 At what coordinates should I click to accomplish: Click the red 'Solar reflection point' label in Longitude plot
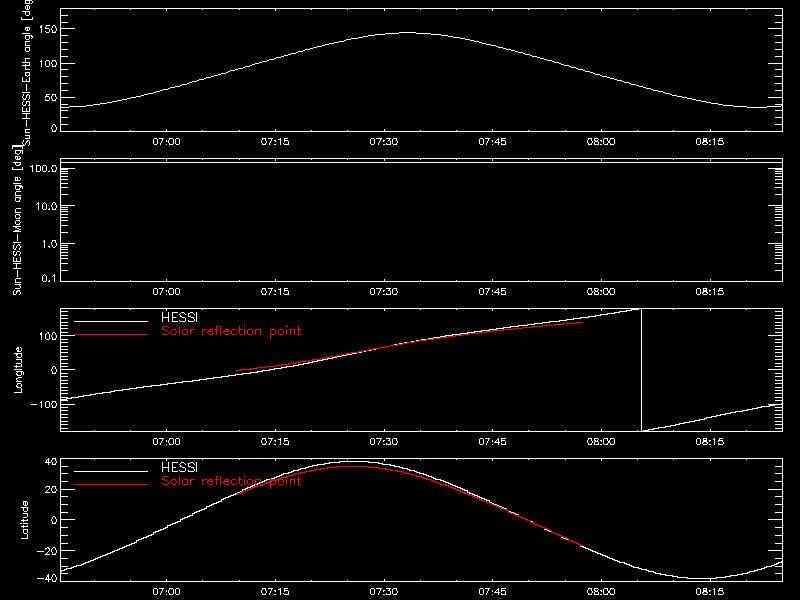(x=231, y=331)
